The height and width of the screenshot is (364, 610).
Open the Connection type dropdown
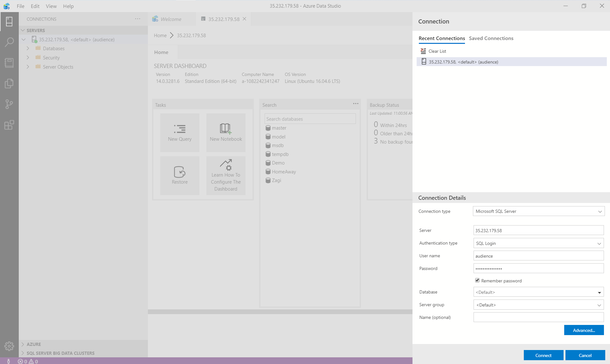tap(539, 211)
